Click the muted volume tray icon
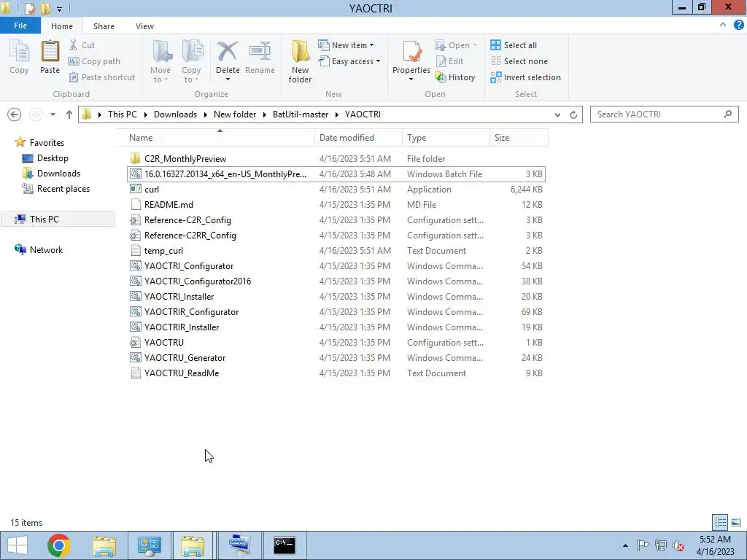Screen dimensions: 747x560 click(678, 545)
